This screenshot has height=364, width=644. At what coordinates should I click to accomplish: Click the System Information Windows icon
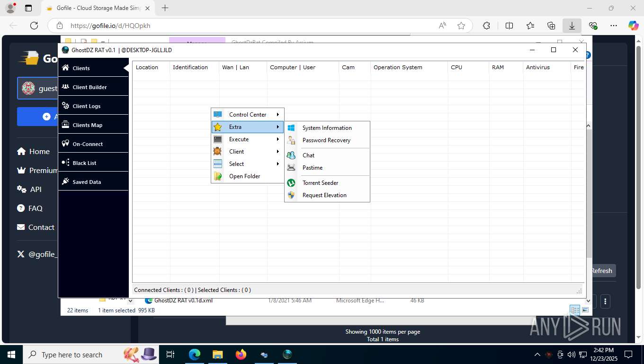291,127
